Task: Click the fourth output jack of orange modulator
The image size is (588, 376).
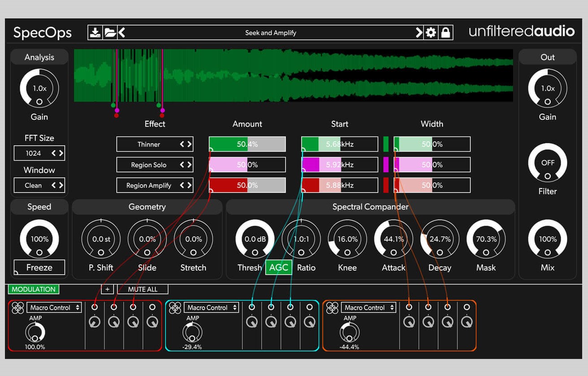Action: (x=467, y=307)
